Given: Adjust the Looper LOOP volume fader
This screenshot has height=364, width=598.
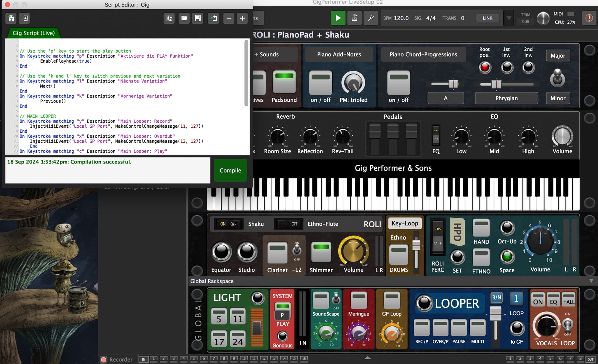Looking at the screenshot, I should tap(496, 313).
